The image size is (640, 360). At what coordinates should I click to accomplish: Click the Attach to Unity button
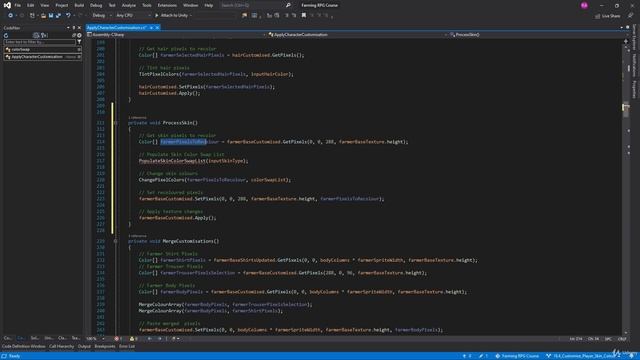coord(171,16)
